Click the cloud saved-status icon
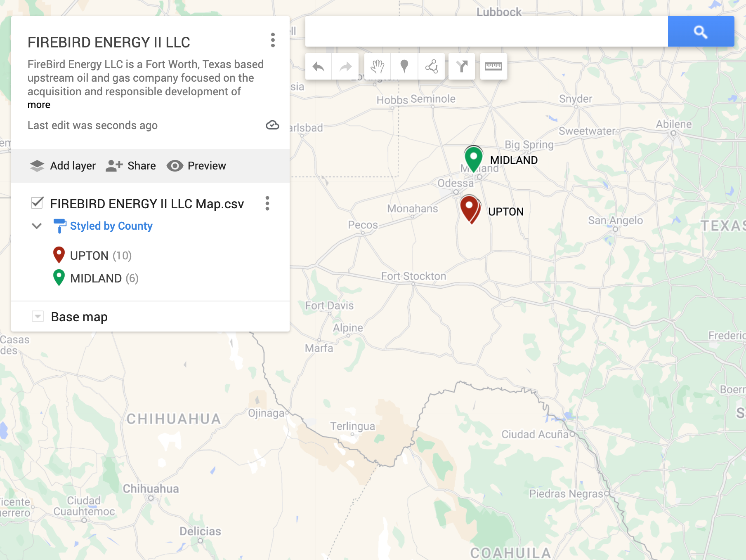This screenshot has height=560, width=746. point(272,125)
